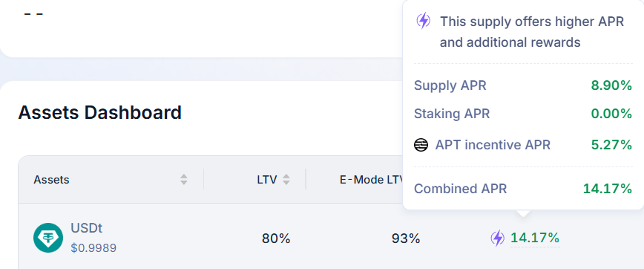Sort table by LTV column arrows

286,179
